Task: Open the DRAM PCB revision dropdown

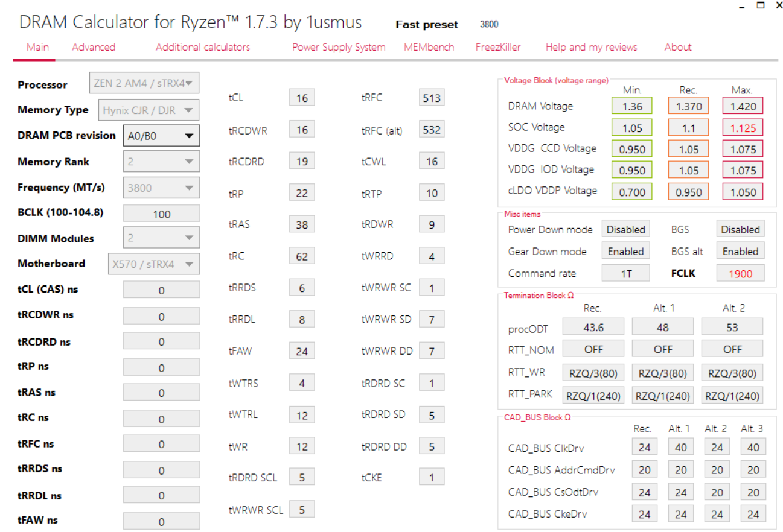Action: (161, 136)
